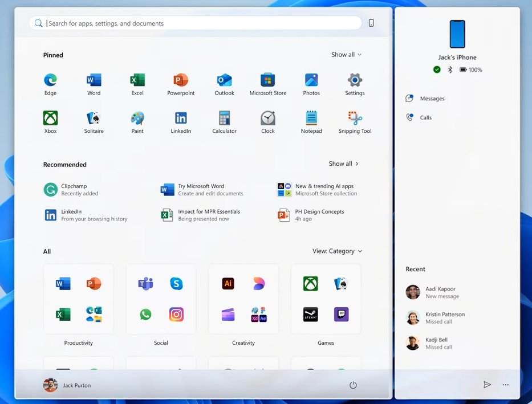Open the View: Category dropdown
The image size is (532, 404).
click(337, 251)
